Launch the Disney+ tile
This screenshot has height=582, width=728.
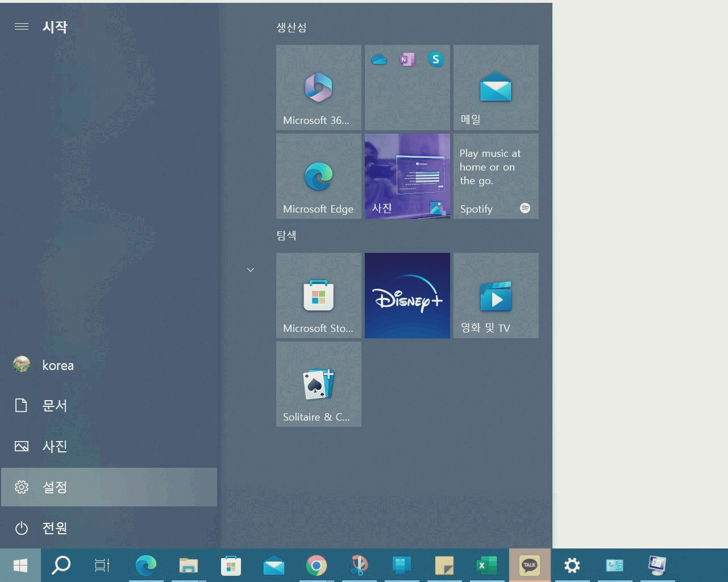click(407, 296)
